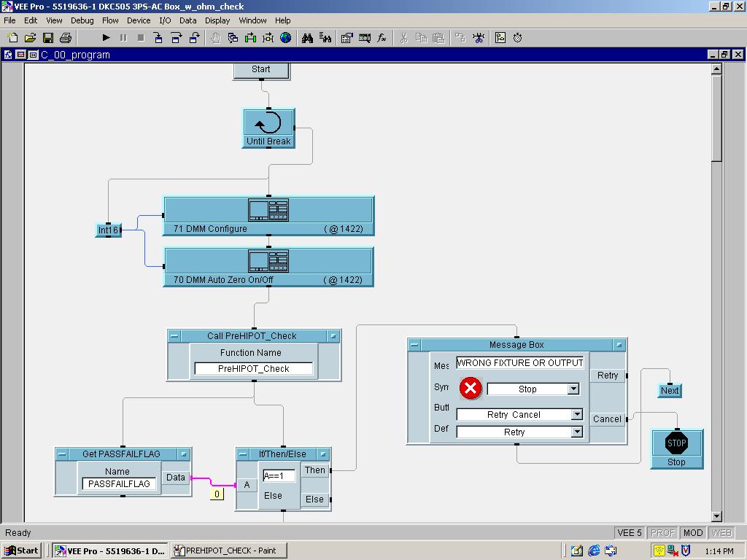Open the Flow menu
747x560 pixels.
[110, 20]
